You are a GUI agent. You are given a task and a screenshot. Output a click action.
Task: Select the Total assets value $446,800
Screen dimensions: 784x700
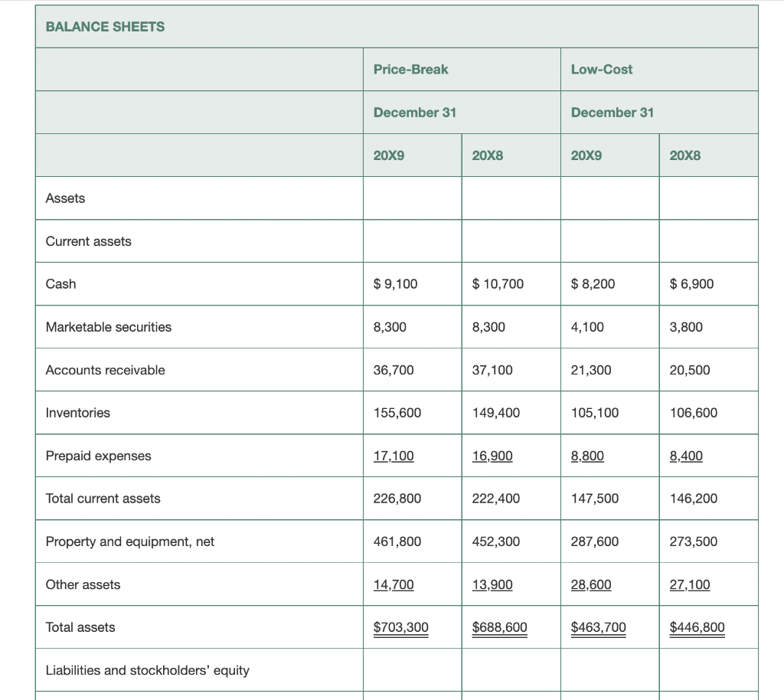[x=697, y=626]
